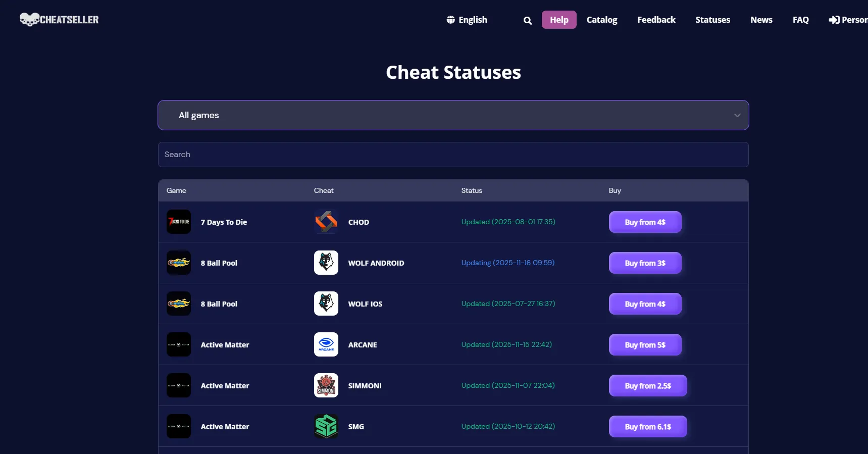868x454 pixels.
Task: Go to the Catalog page
Action: [x=602, y=20]
